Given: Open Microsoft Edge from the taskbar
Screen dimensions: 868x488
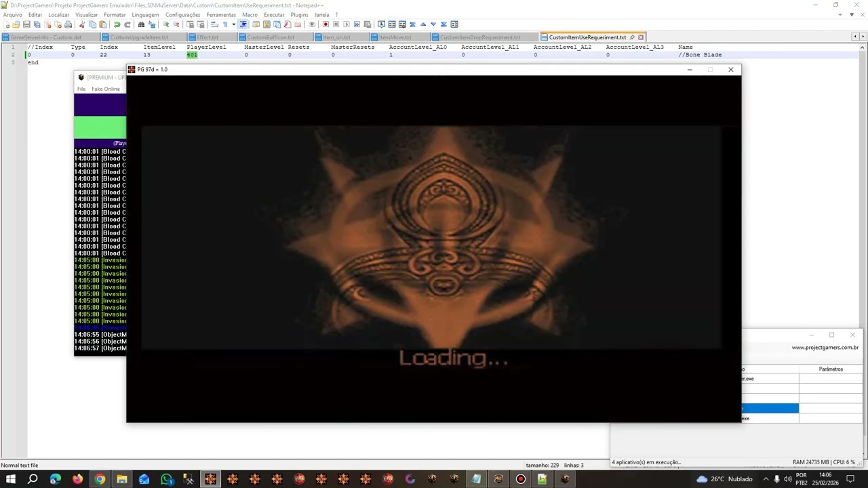Looking at the screenshot, I should (x=55, y=479).
